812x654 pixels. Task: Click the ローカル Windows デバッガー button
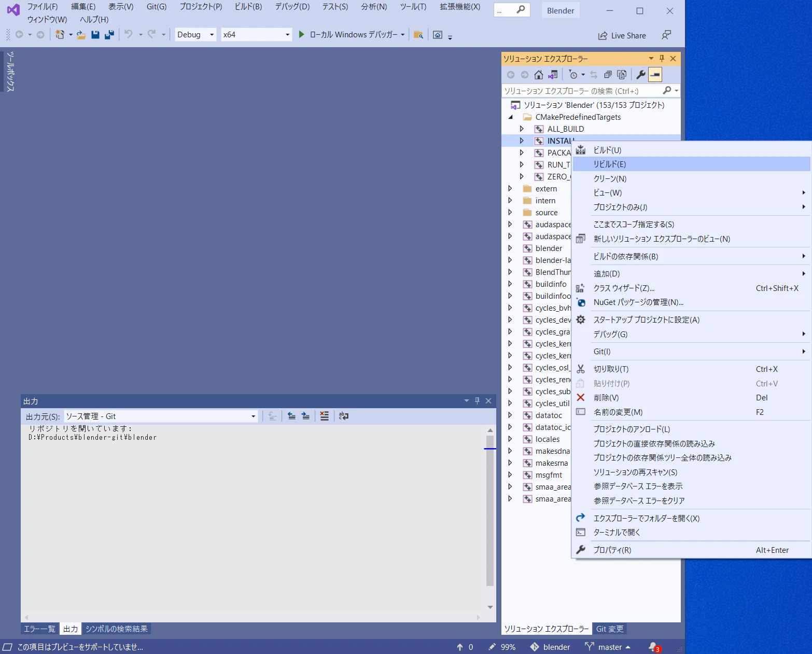[348, 35]
